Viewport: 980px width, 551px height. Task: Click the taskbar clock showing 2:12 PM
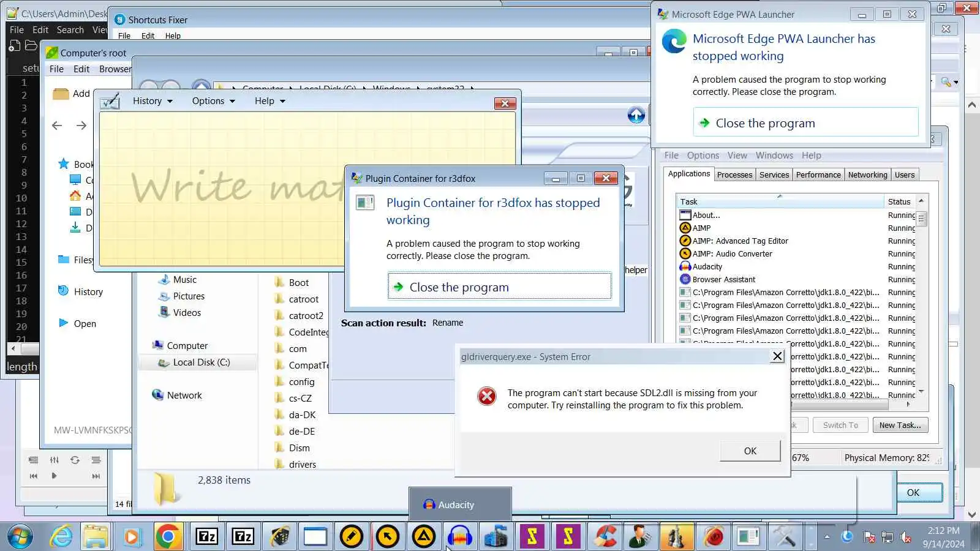tap(943, 537)
